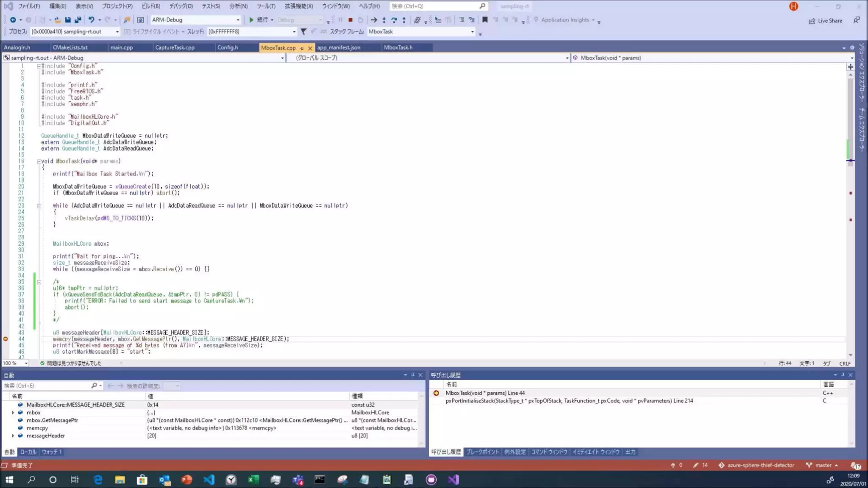868x488 pixels.
Task: Click the Undo toolbar icon
Action: click(91, 20)
